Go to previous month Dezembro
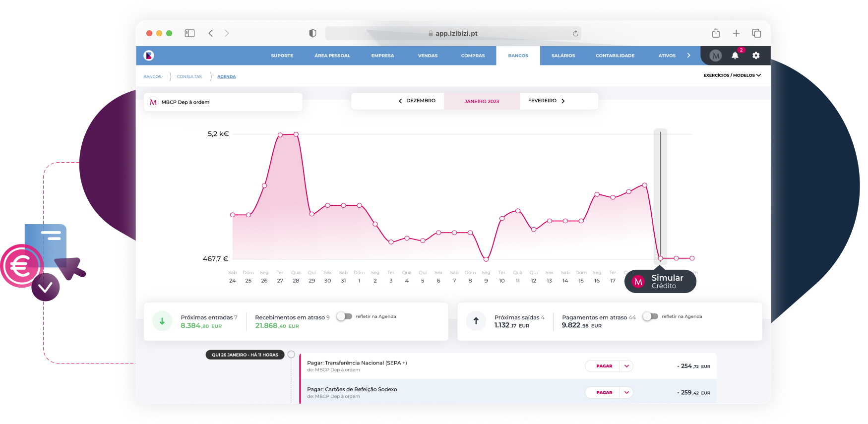 click(x=417, y=101)
